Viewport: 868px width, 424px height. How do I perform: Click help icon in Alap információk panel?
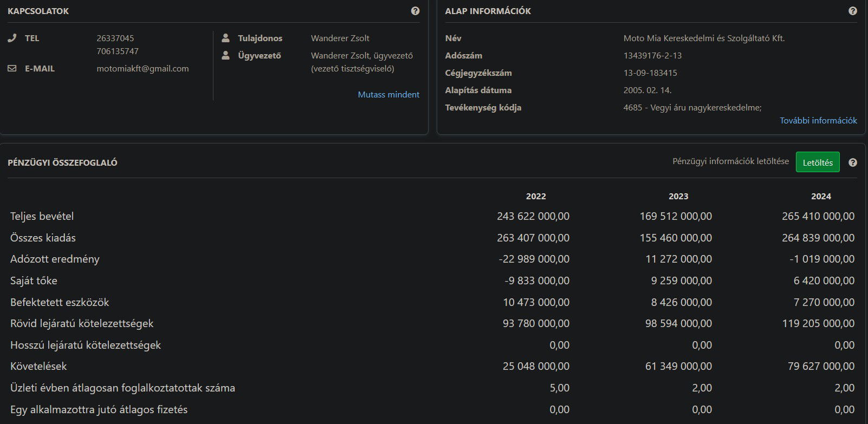click(x=852, y=11)
